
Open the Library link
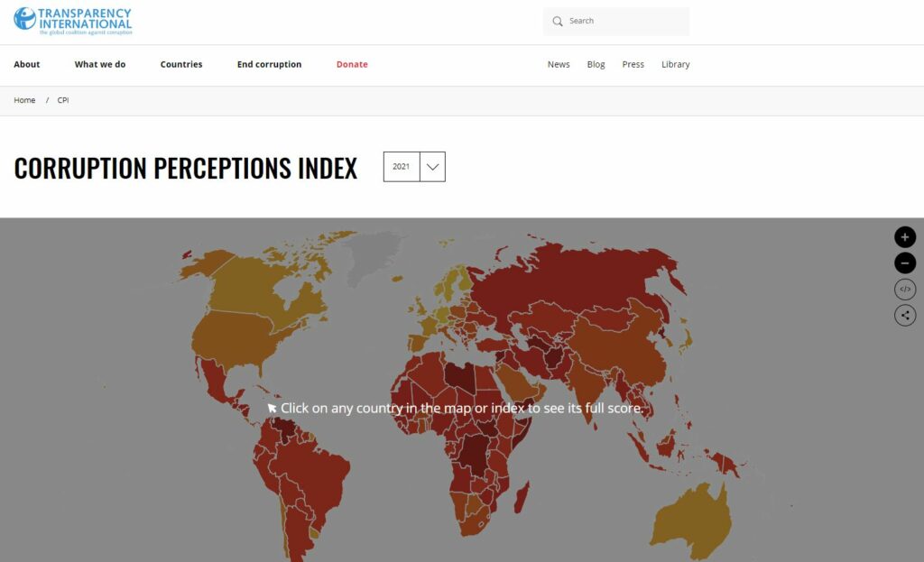click(x=675, y=64)
